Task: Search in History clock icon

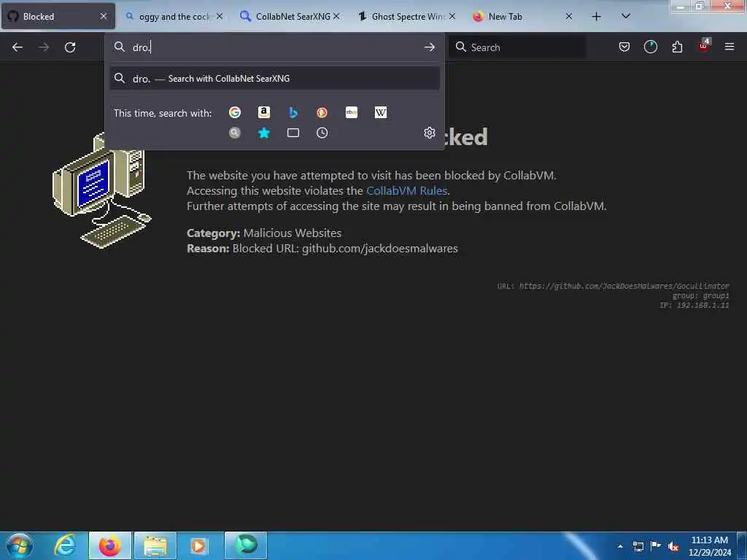Action: click(x=322, y=133)
